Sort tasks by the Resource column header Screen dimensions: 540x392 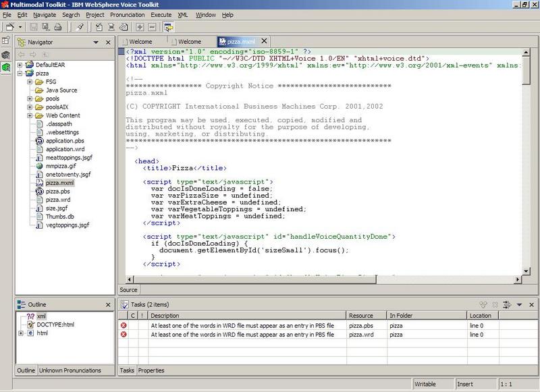[x=367, y=316]
